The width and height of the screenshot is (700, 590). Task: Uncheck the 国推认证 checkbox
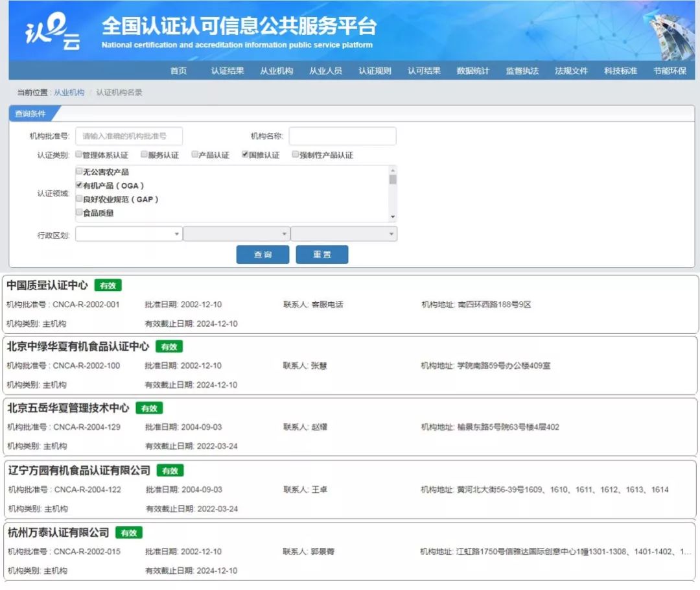point(244,154)
